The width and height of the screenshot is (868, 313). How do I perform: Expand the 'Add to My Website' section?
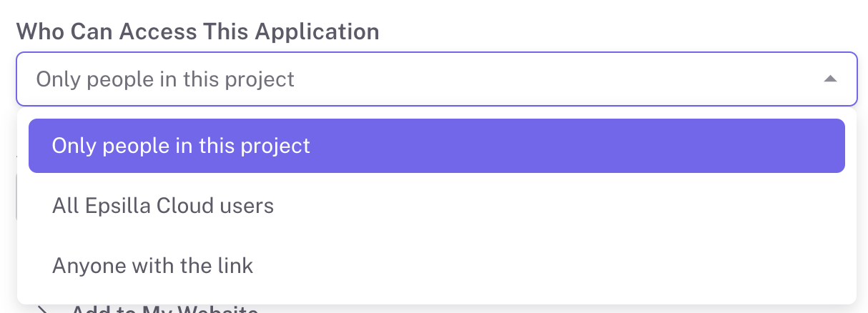[164, 310]
